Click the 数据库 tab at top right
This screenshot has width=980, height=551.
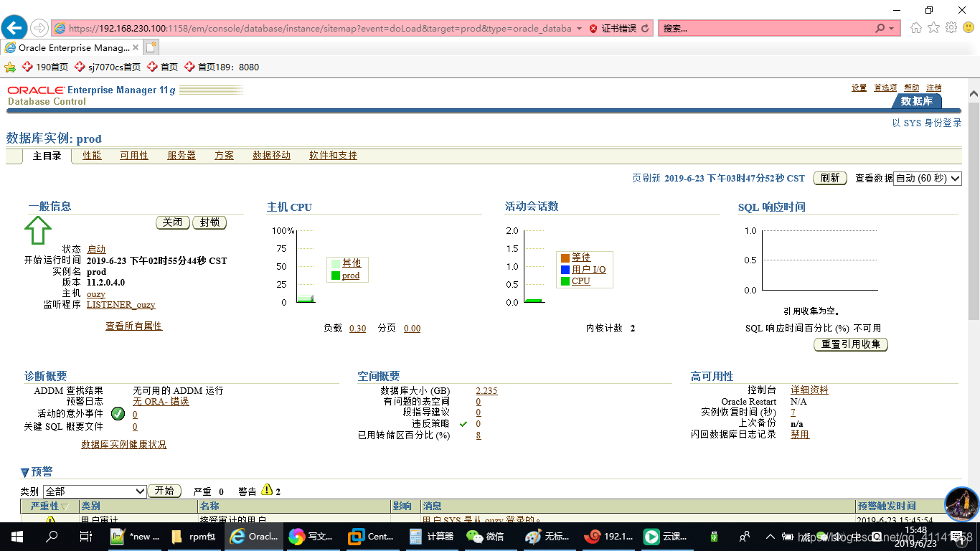pos(918,101)
